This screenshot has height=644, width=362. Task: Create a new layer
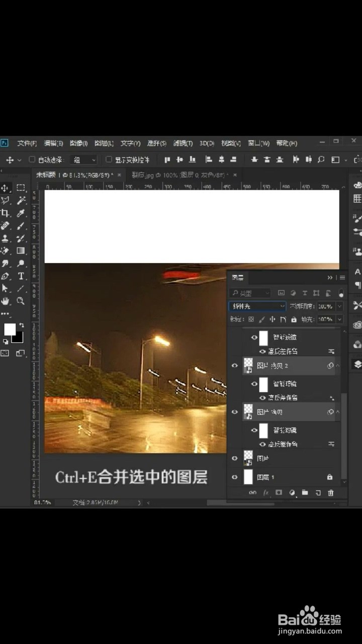point(318,493)
